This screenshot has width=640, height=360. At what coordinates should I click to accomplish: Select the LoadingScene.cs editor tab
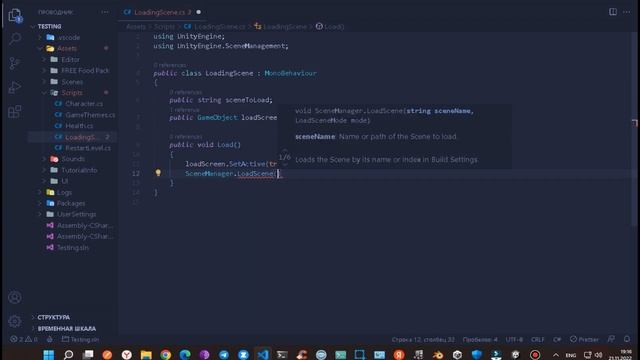(x=162, y=12)
